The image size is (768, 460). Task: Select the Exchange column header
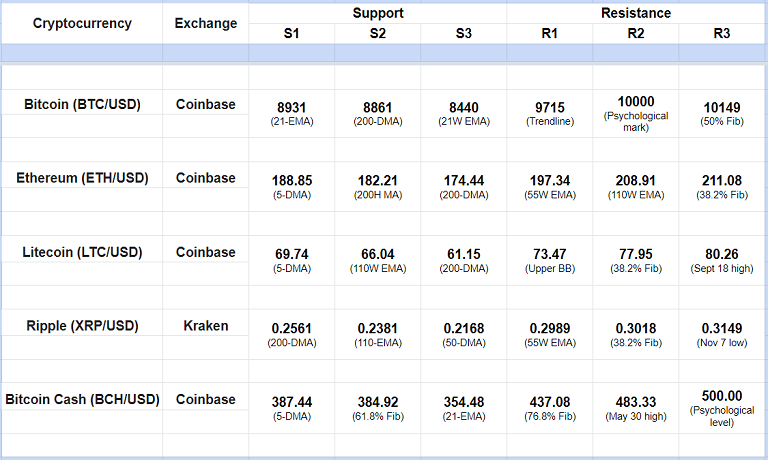coord(205,23)
